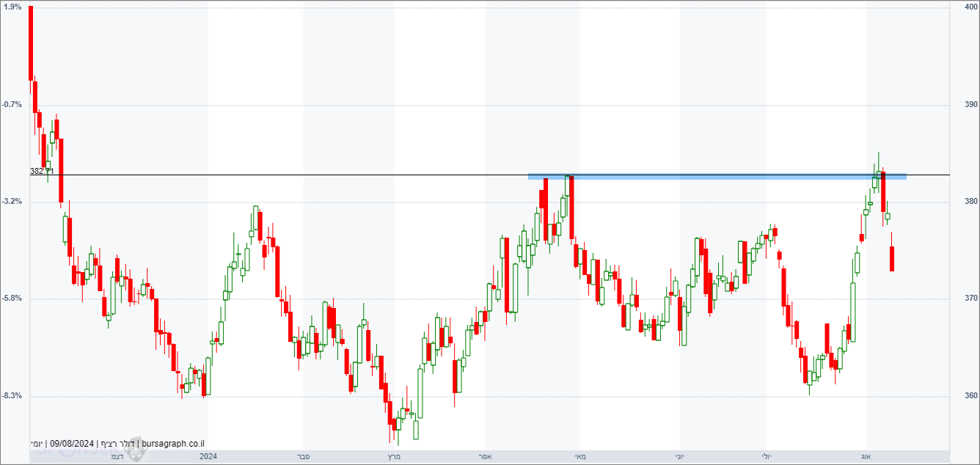
Task: Click the יוני month label
Action: (x=679, y=457)
